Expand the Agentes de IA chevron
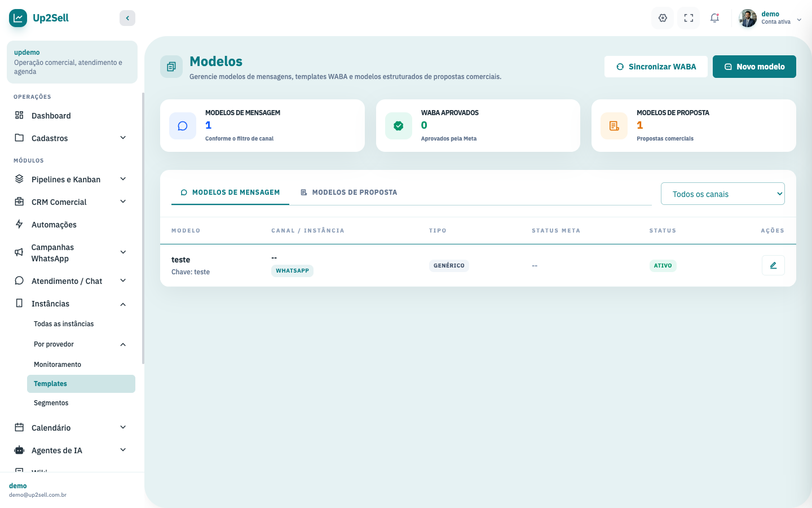 123,450
